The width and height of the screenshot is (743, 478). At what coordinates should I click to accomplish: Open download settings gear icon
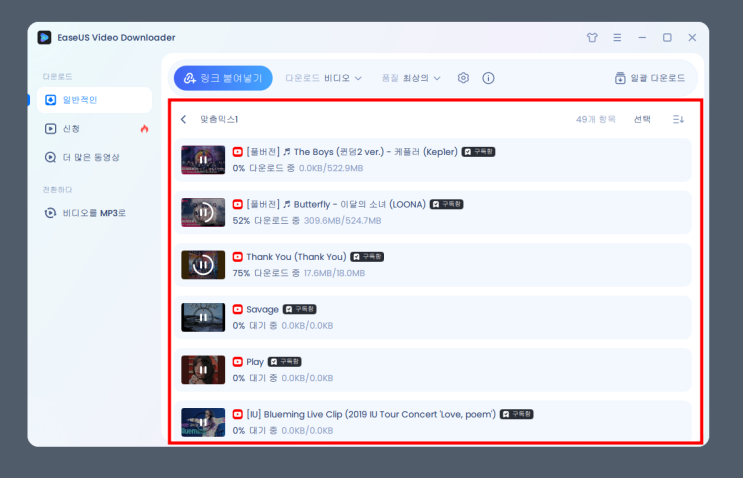tap(463, 78)
